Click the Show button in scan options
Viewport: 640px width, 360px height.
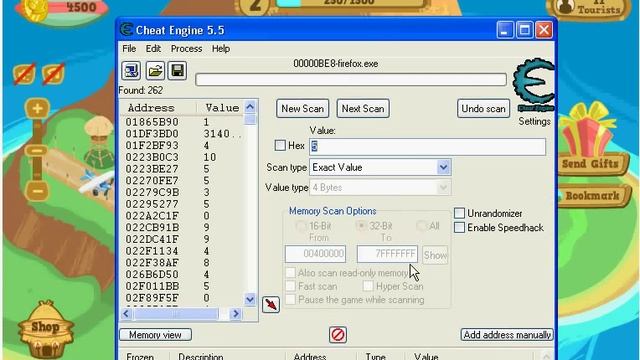point(435,255)
